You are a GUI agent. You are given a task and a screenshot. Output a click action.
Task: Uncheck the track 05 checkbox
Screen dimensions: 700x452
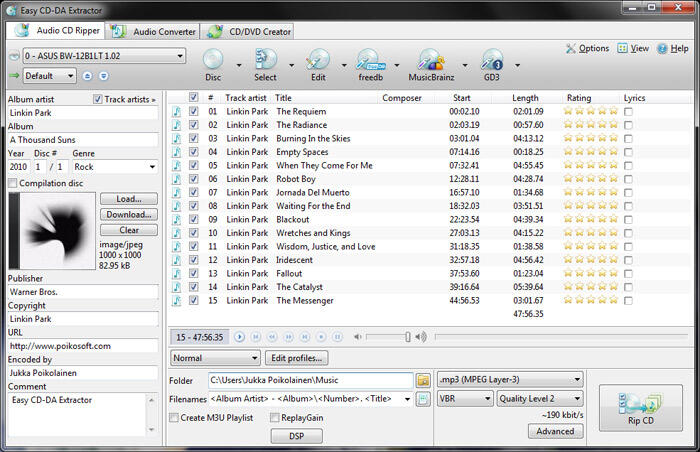click(193, 165)
